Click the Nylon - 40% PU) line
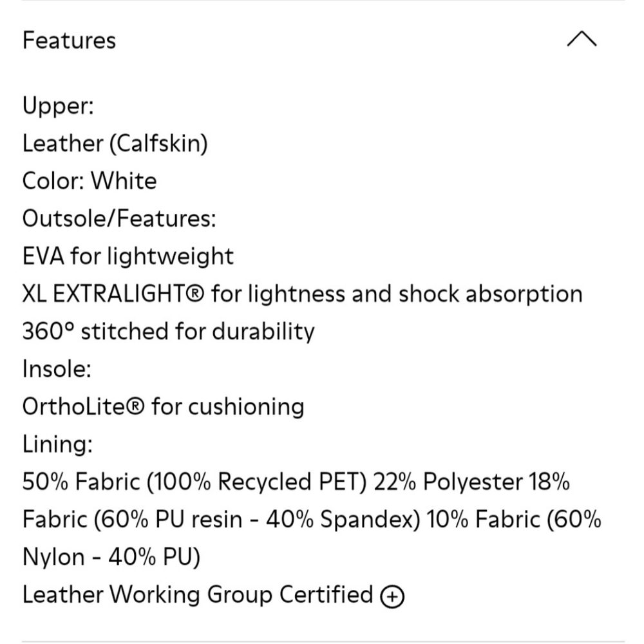Screen dimensions: 644x644 tap(111, 557)
